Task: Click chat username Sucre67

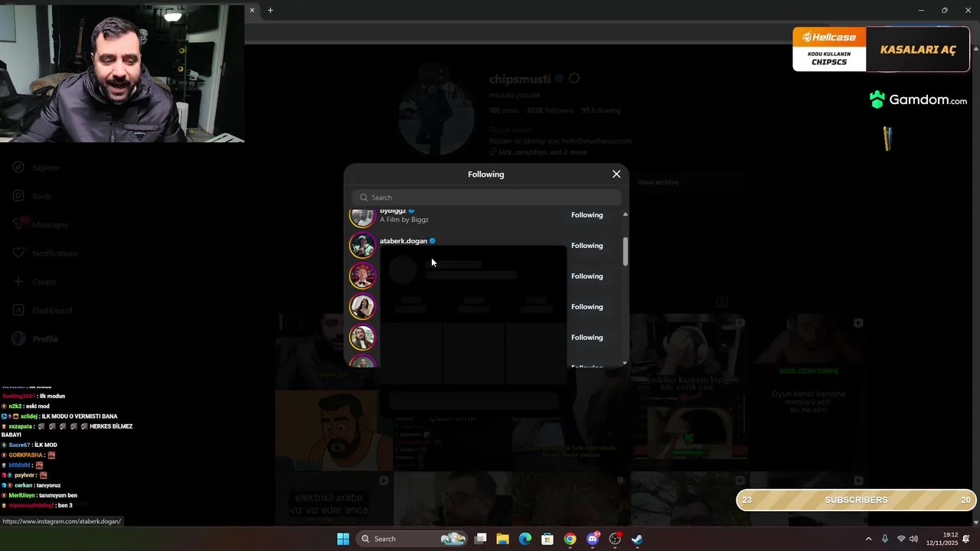Action: click(20, 445)
